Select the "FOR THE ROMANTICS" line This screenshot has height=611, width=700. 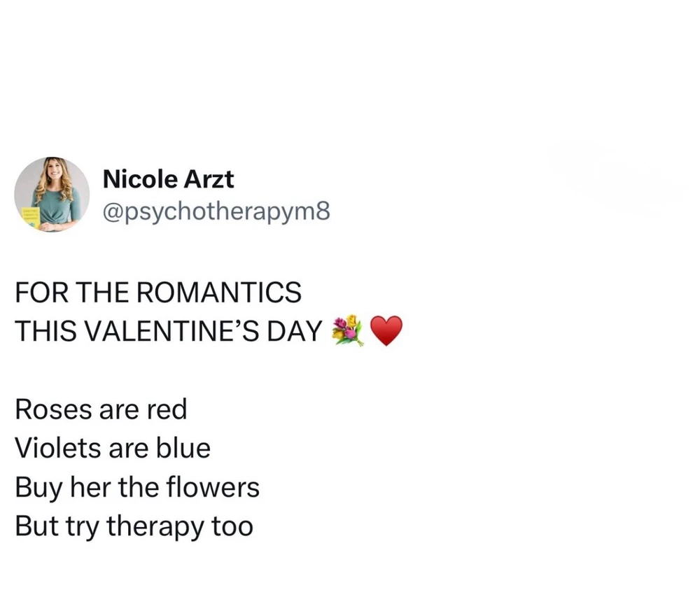(x=158, y=292)
